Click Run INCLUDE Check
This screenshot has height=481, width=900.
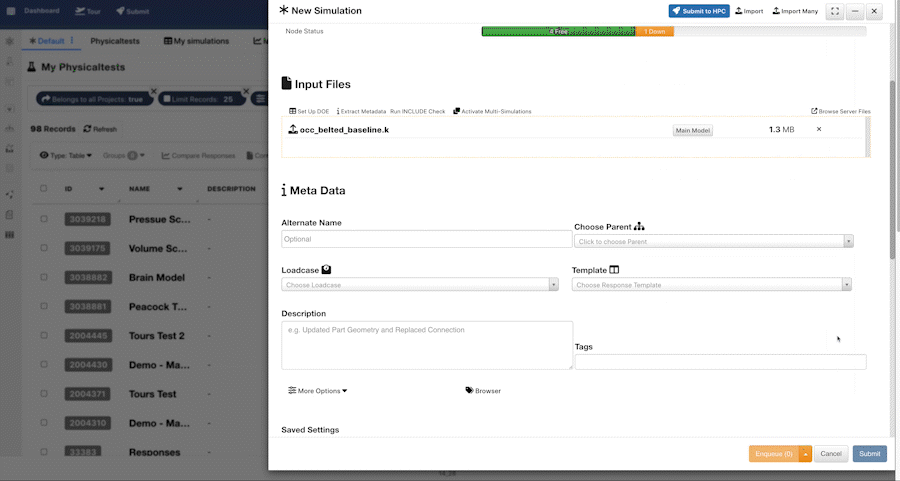417,111
